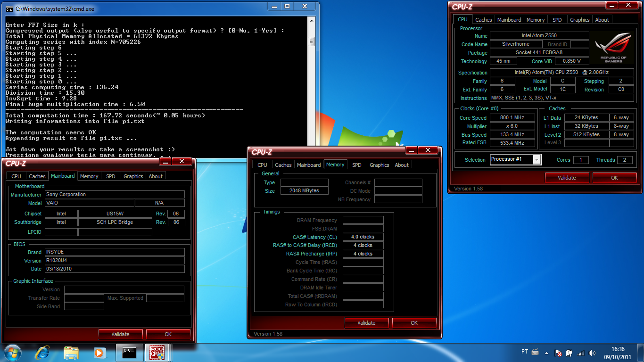The image size is (644, 362).
Task: Click the Bus Speed value "133.4 MHz"
Action: pyautogui.click(x=513, y=135)
